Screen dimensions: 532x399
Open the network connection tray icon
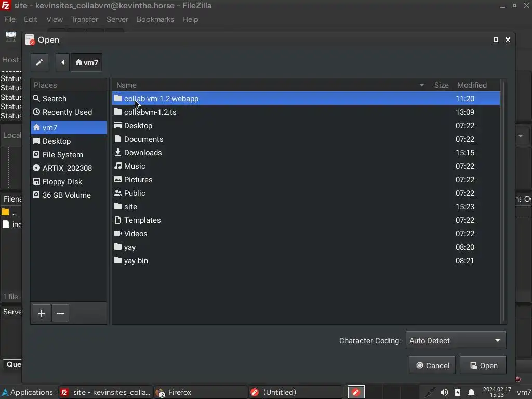430,393
